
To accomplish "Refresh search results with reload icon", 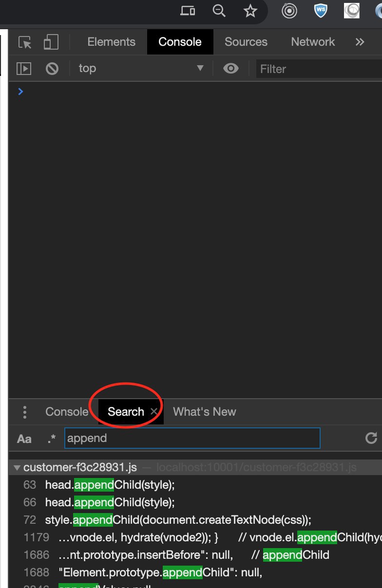I will click(x=371, y=438).
